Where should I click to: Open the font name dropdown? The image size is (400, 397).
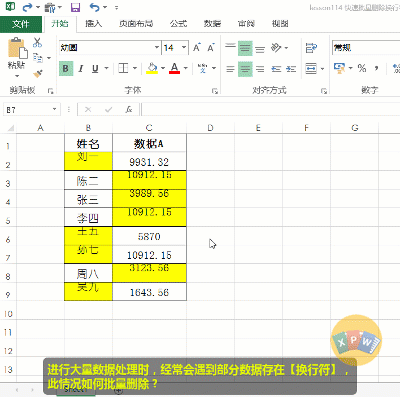coord(157,48)
